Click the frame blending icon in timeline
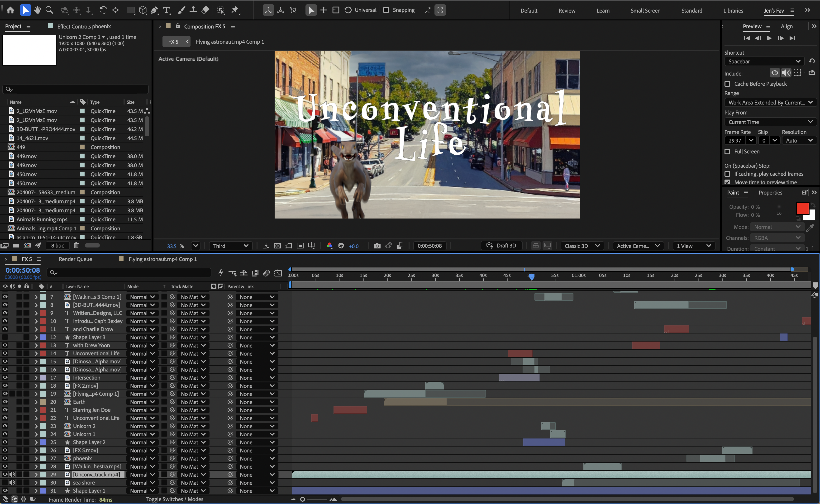Screen dimensions: 820x504 [x=255, y=273]
